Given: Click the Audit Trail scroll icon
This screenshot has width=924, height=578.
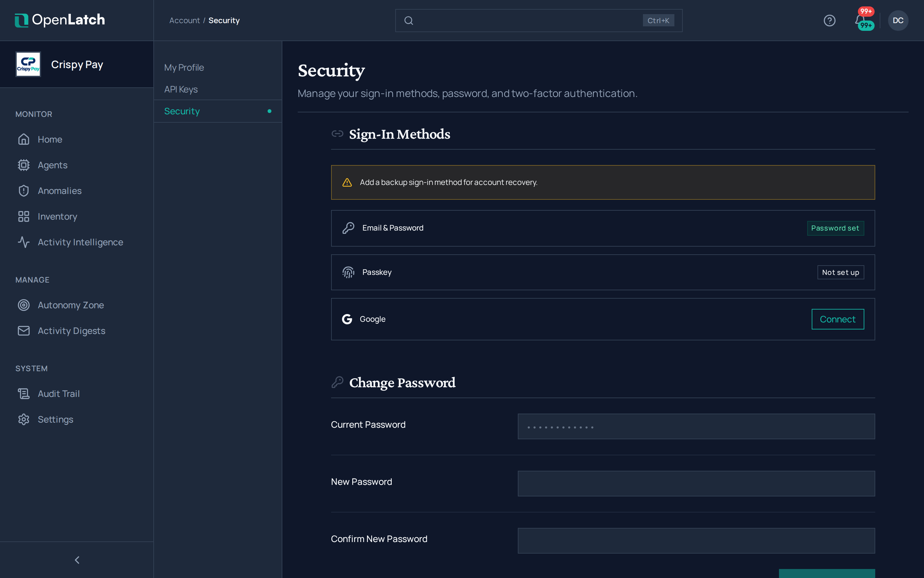Looking at the screenshot, I should [x=24, y=394].
